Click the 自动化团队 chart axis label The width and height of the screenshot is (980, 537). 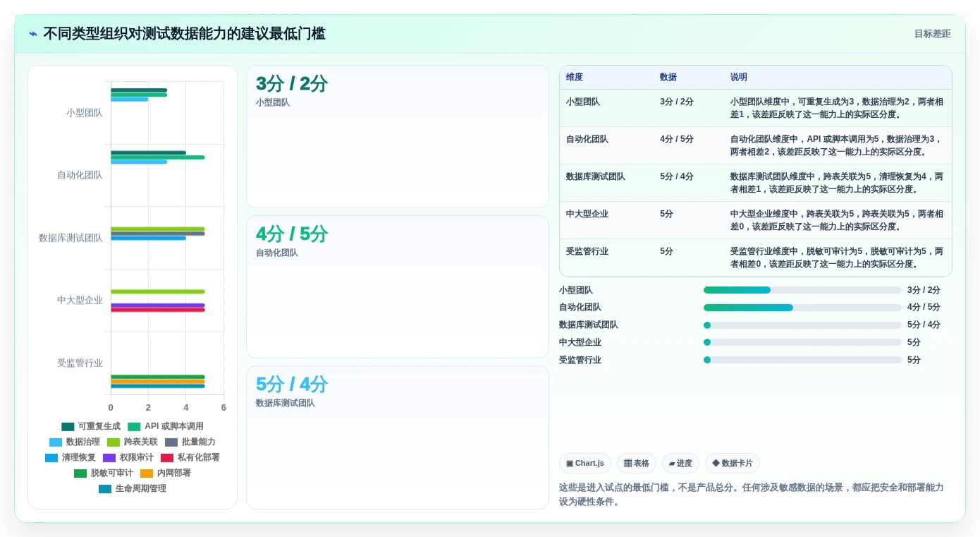pos(80,175)
